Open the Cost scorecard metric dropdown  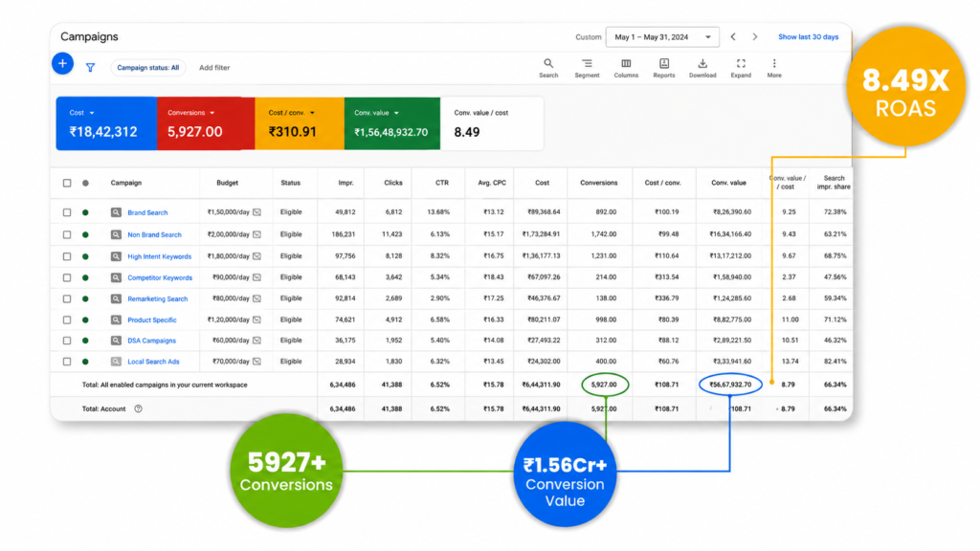pos(92,113)
